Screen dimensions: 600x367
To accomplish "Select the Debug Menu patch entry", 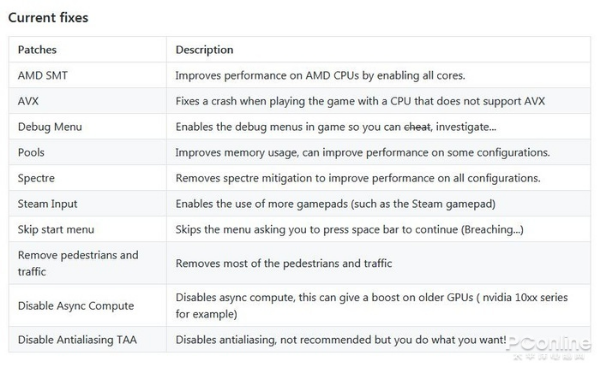I will click(50, 127).
